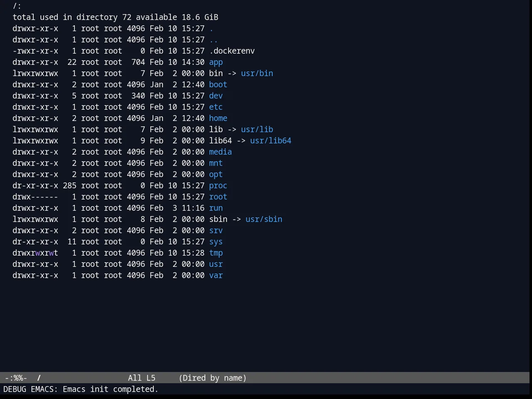Open the mnt directory

[216, 163]
